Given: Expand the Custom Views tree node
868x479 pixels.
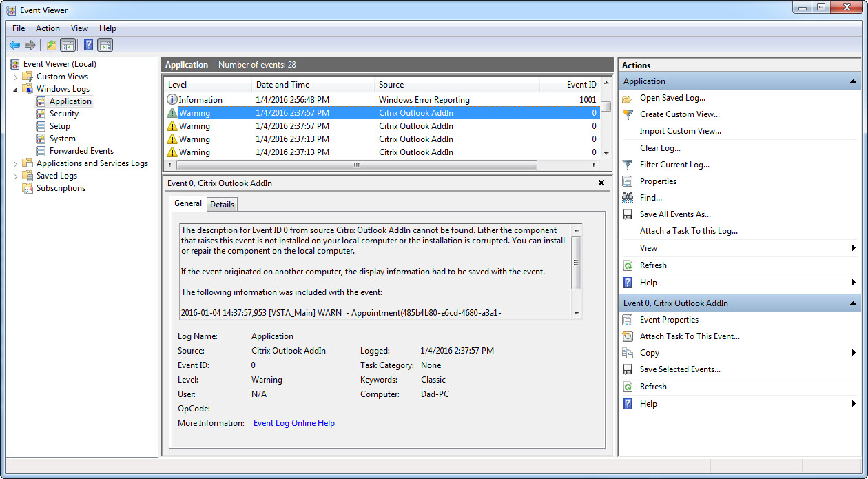Looking at the screenshot, I should point(16,77).
